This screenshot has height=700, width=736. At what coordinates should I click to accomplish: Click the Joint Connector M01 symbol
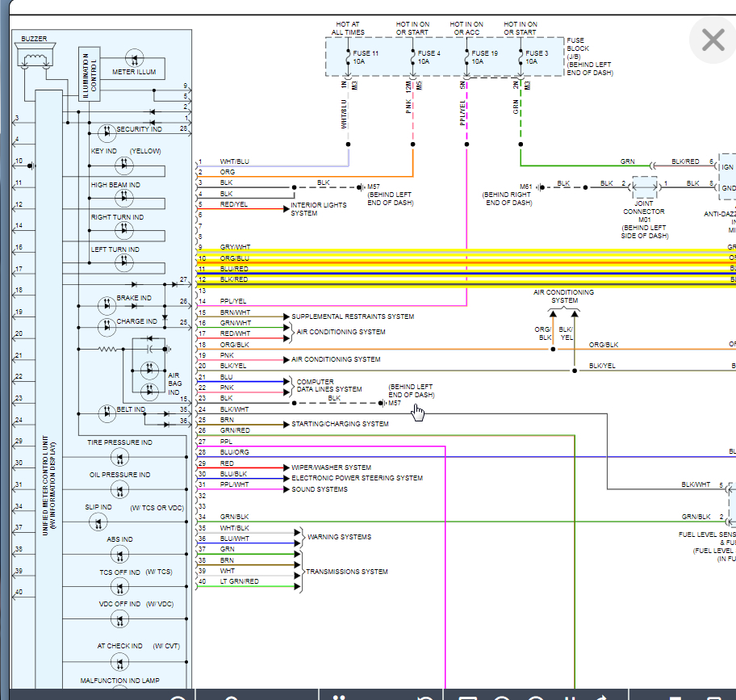644,188
